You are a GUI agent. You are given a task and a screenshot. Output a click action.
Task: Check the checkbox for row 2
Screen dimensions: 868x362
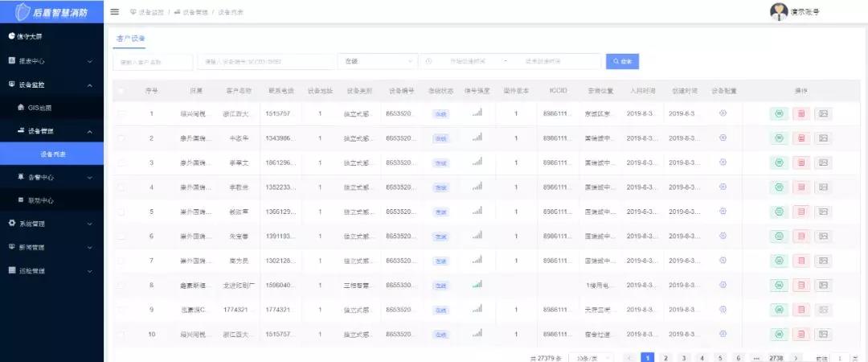coord(121,138)
